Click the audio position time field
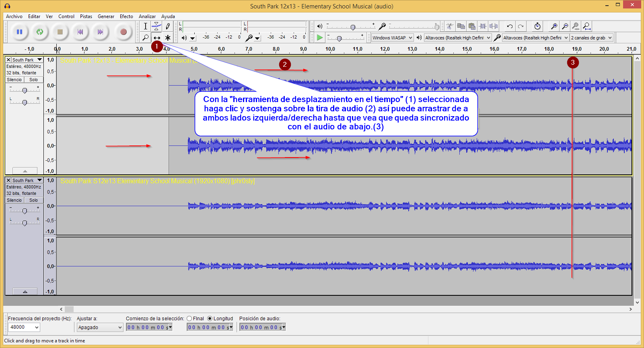 coord(263,328)
